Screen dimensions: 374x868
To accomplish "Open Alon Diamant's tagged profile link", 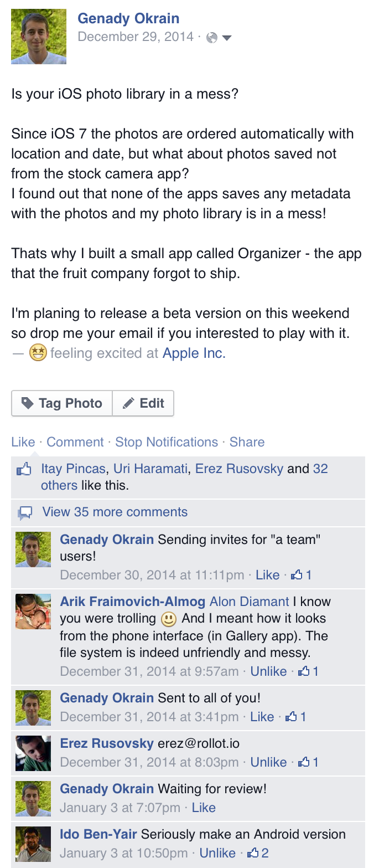I will point(250,602).
